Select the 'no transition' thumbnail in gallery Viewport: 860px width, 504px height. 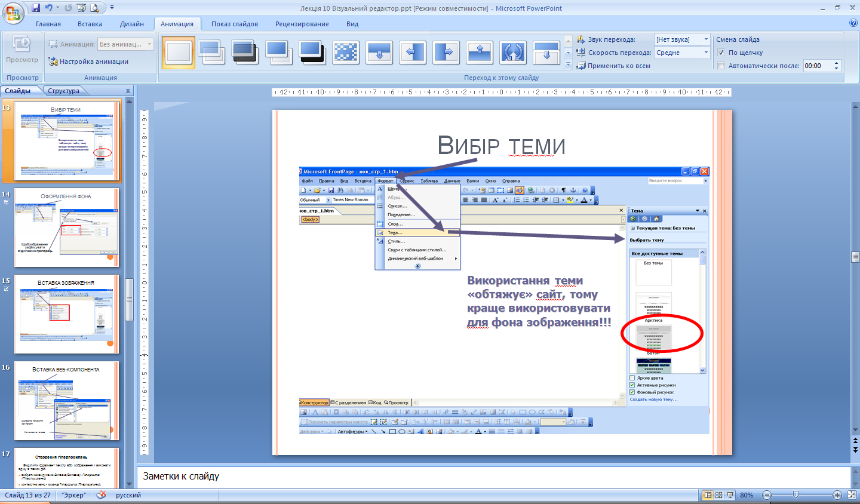179,53
